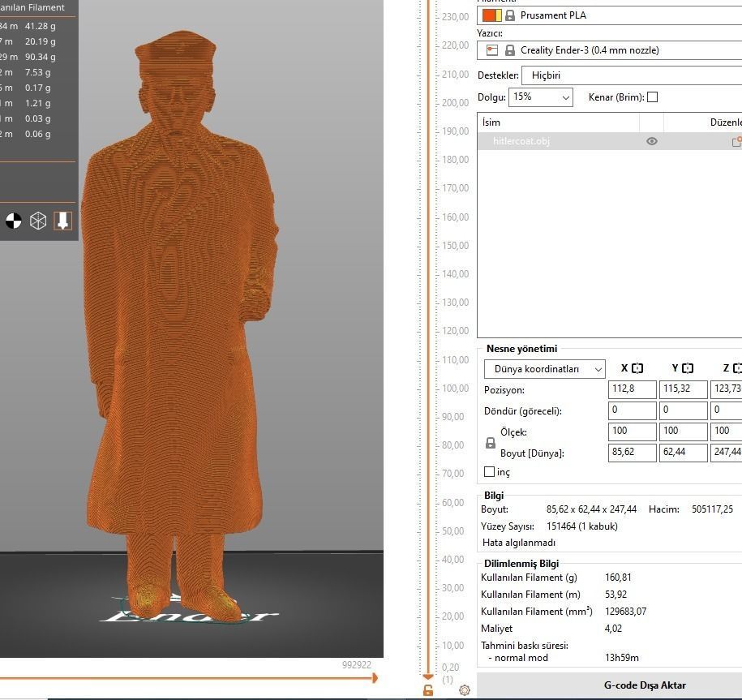The width and height of the screenshot is (742, 700).
Task: Click the filament color swatch for Prusament PLA
Action: tap(491, 15)
